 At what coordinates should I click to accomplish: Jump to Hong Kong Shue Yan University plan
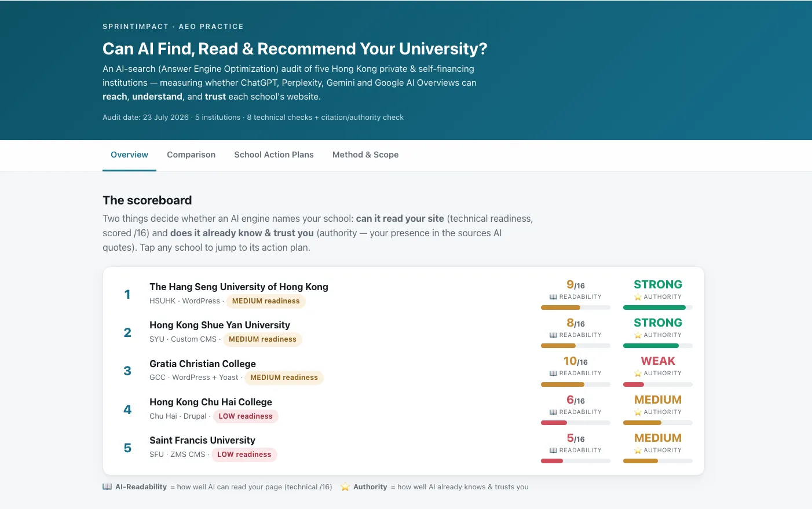point(220,325)
